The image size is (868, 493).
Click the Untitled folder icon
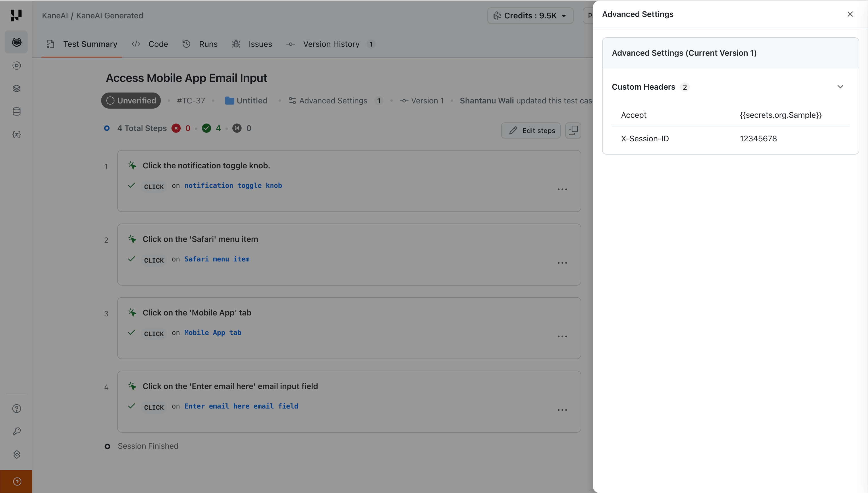pos(229,101)
